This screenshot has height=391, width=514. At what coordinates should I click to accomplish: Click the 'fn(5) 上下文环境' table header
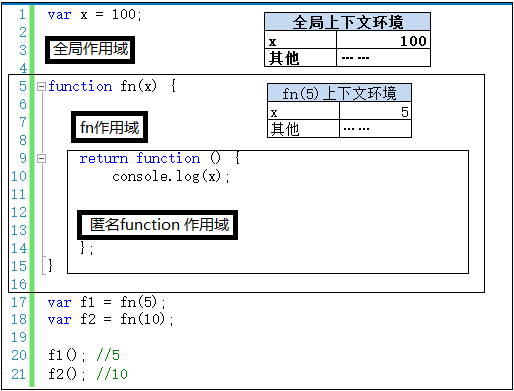pyautogui.click(x=339, y=93)
